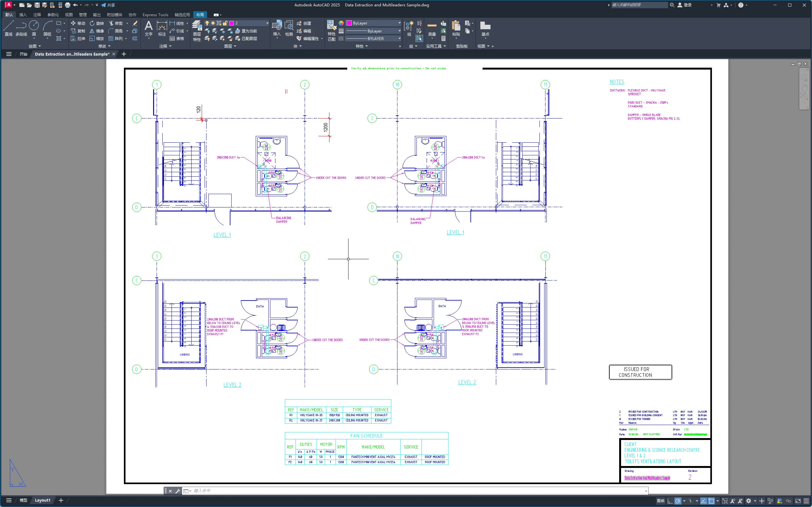The image size is (812, 507).
Task: Click the Save icon in quick access toolbar
Action: 37,5
